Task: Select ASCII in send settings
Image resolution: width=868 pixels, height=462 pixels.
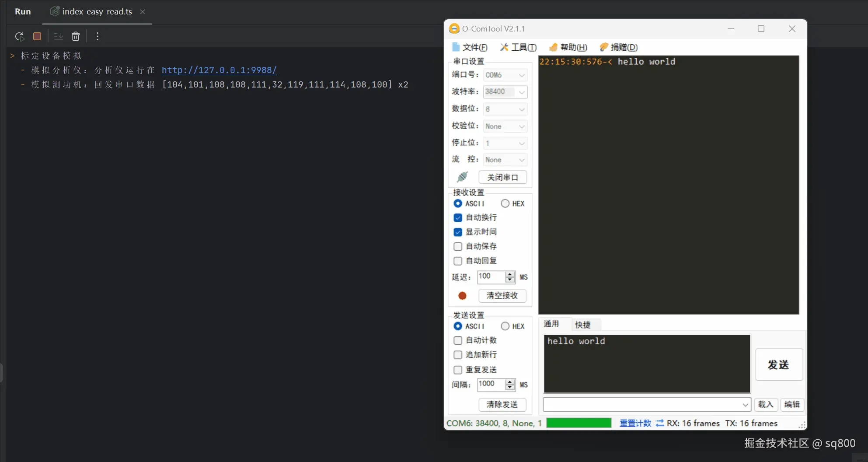Action: pos(469,326)
